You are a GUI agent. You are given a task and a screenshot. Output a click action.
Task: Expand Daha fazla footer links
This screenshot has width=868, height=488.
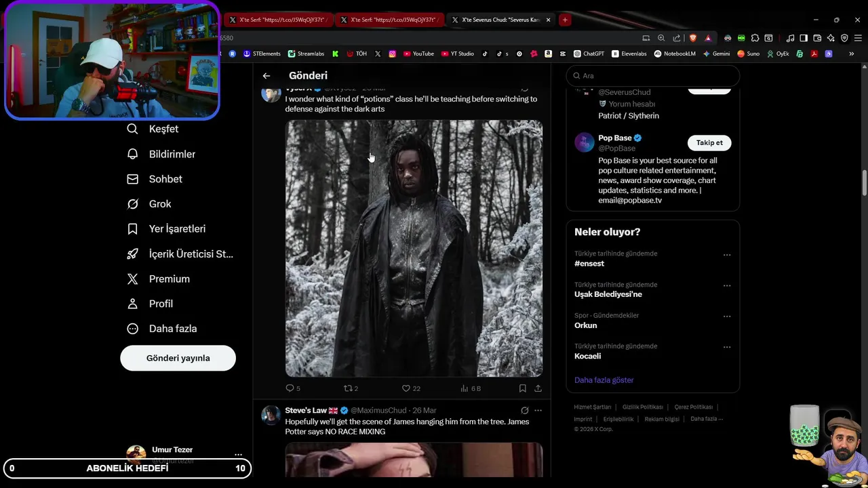click(707, 419)
